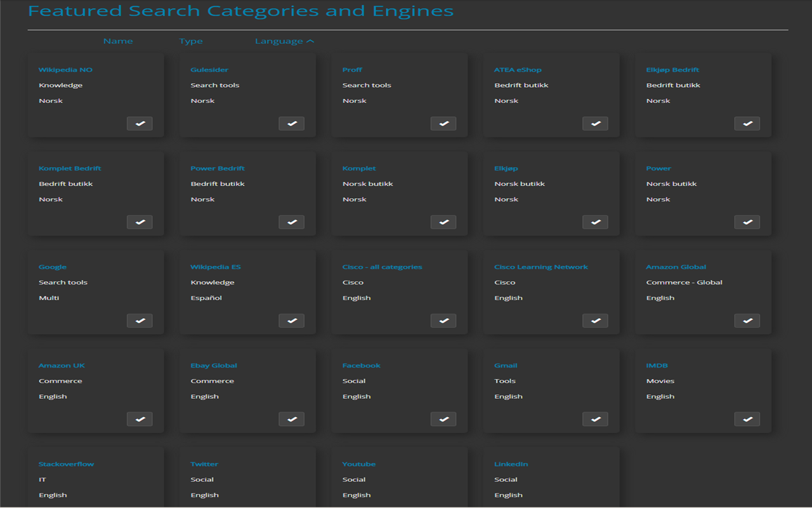This screenshot has height=508, width=812.
Task: Toggle the checkmark on IMDB card
Action: click(x=747, y=419)
